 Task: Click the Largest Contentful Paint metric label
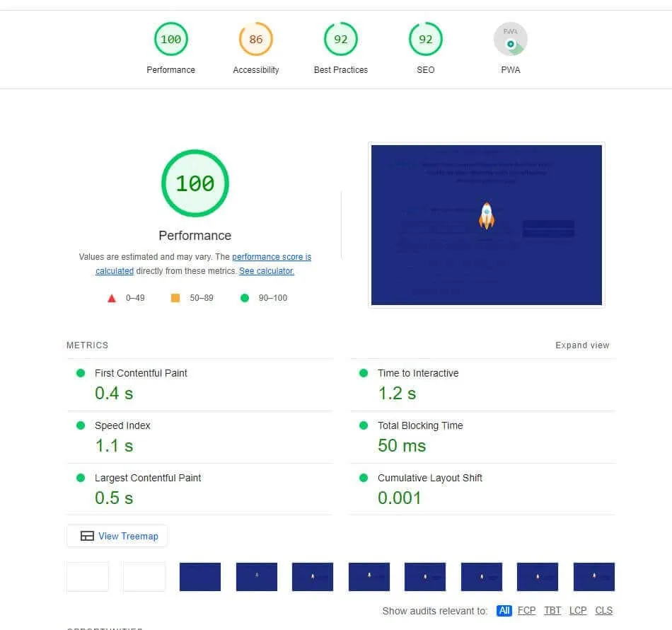click(x=147, y=478)
